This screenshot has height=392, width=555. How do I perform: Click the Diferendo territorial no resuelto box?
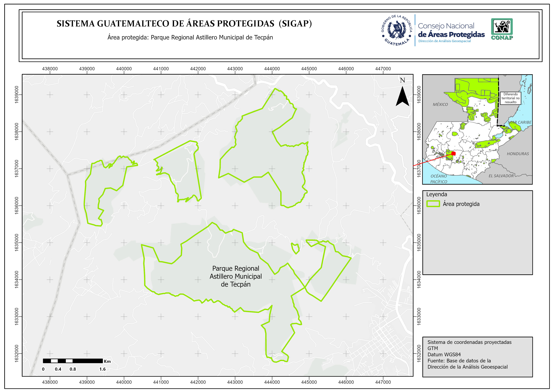pyautogui.click(x=511, y=98)
